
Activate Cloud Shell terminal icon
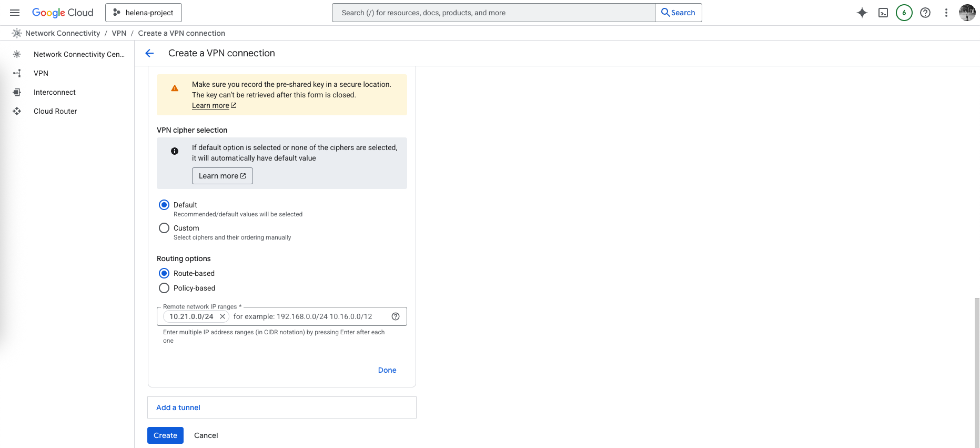click(883, 13)
